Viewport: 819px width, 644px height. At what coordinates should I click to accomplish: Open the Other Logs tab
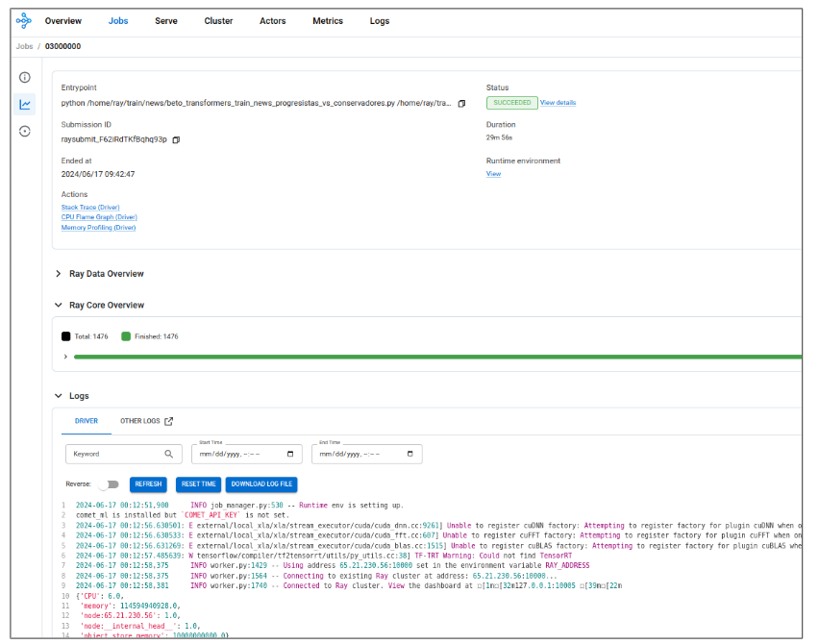point(146,421)
